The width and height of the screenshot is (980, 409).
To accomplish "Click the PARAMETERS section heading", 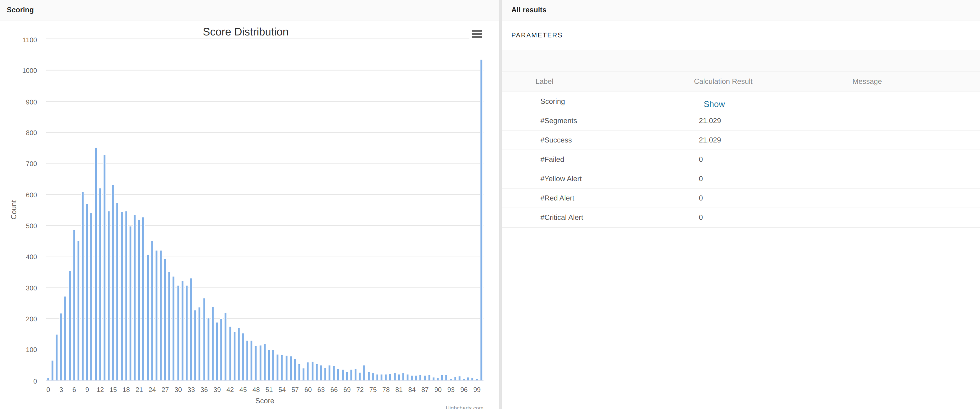I will 536,35.
